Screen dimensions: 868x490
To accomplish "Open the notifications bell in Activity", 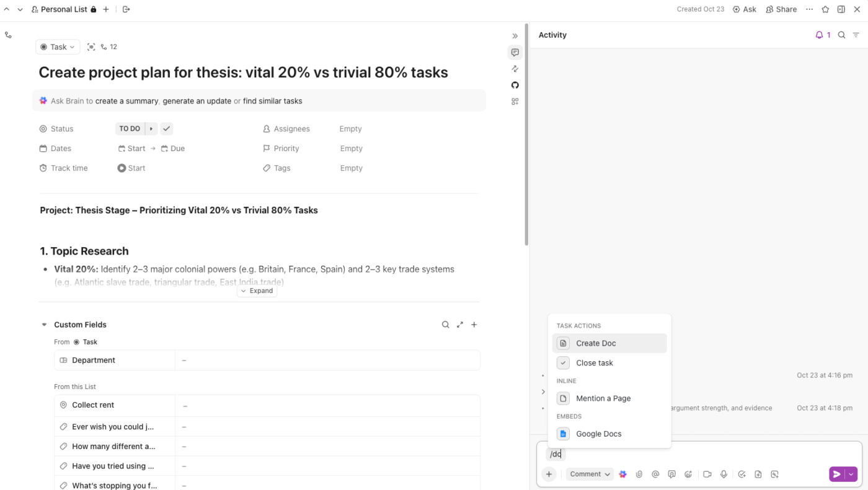I will point(823,35).
